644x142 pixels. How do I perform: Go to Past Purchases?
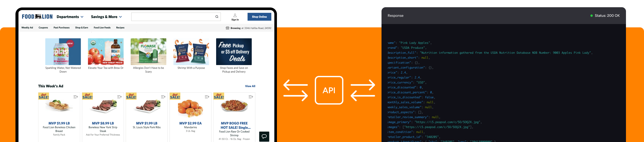[x=62, y=28]
